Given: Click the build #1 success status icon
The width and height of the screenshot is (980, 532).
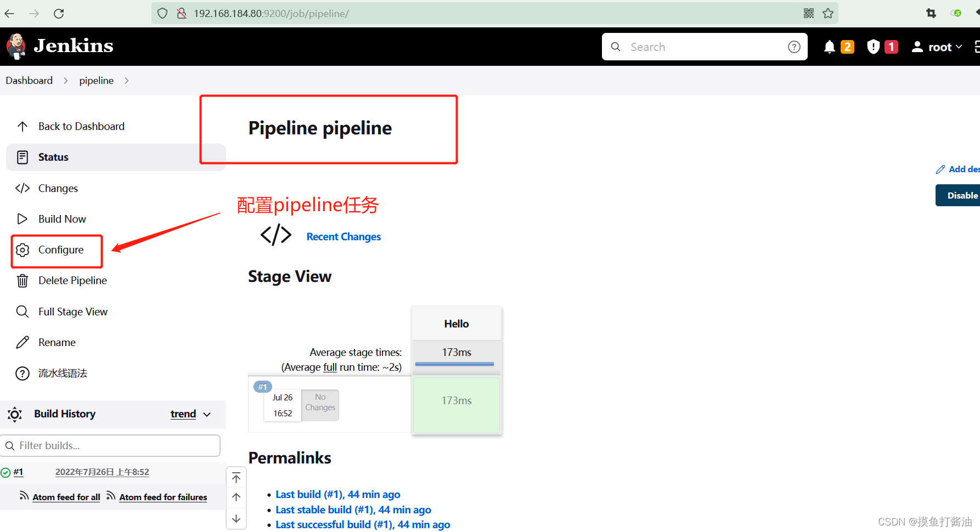Looking at the screenshot, I should pyautogui.click(x=5, y=473).
